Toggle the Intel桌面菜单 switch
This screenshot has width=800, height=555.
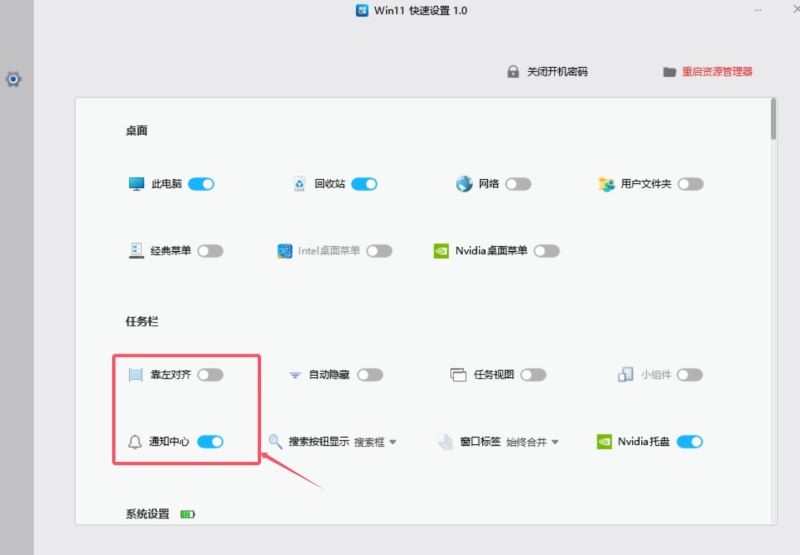[x=379, y=251]
